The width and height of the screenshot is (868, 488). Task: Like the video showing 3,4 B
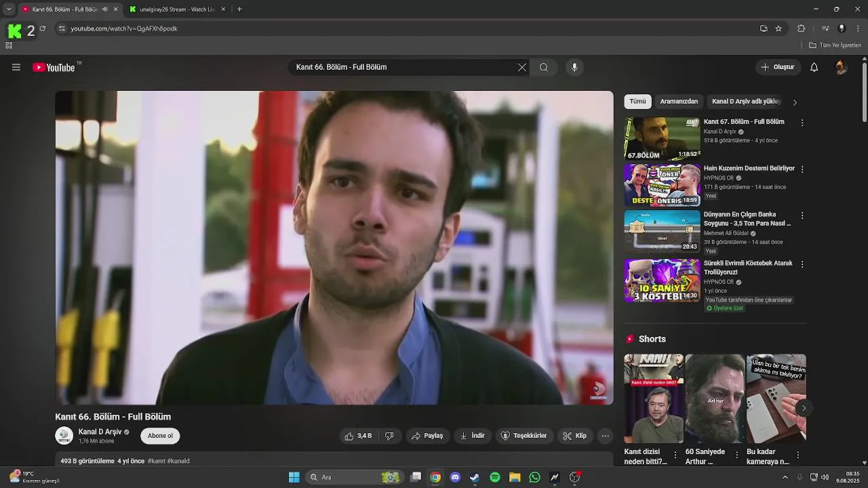coord(358,436)
